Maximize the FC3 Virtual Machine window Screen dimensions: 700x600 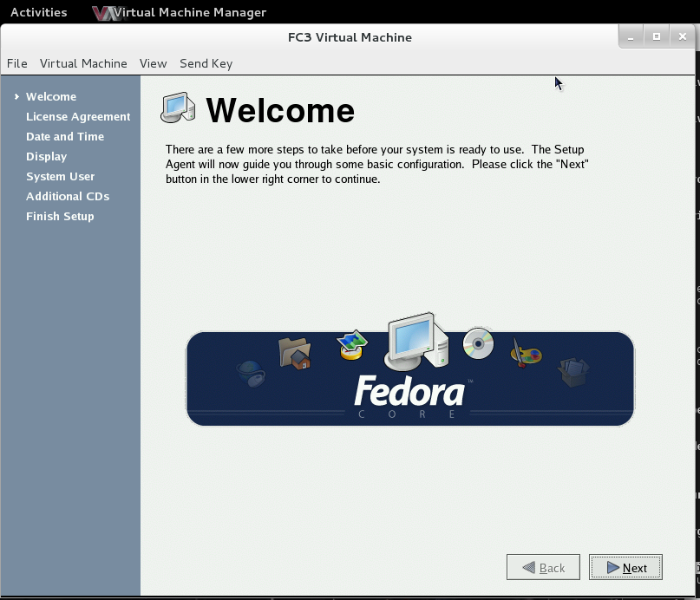click(x=657, y=37)
